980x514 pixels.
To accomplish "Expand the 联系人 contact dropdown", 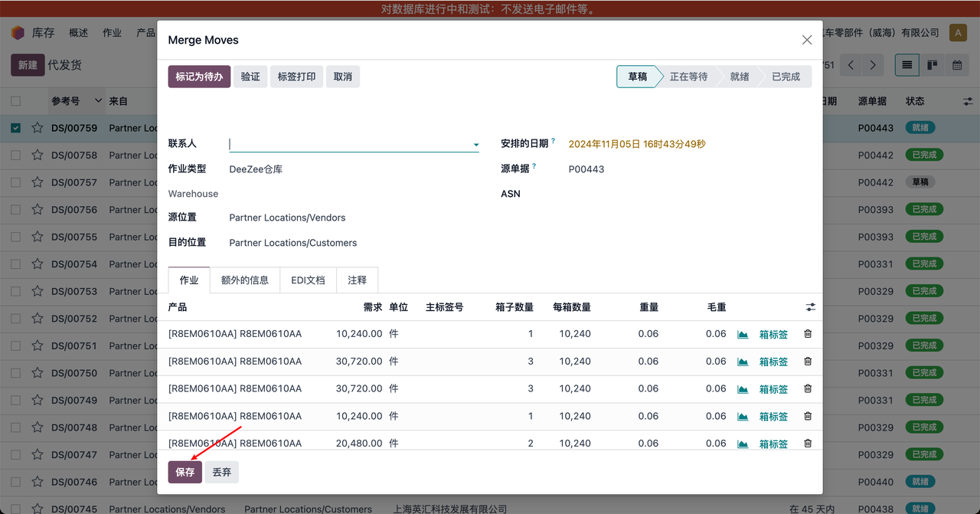I will pyautogui.click(x=475, y=145).
